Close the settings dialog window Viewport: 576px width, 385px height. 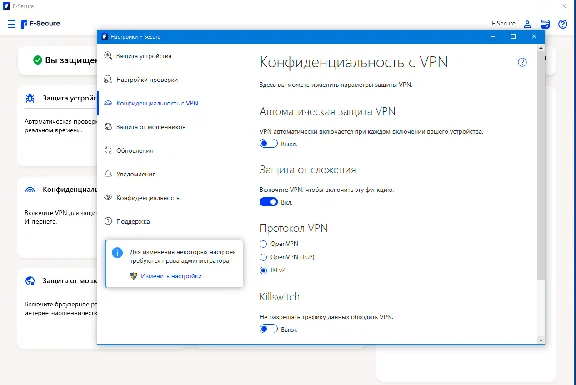[534, 37]
